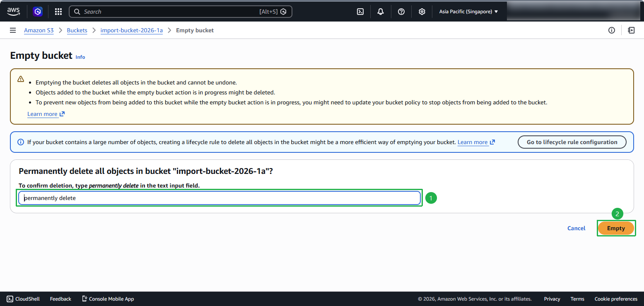Open the Amazon Q purple hexagon icon
The height and width of the screenshot is (306, 644).
point(38,12)
